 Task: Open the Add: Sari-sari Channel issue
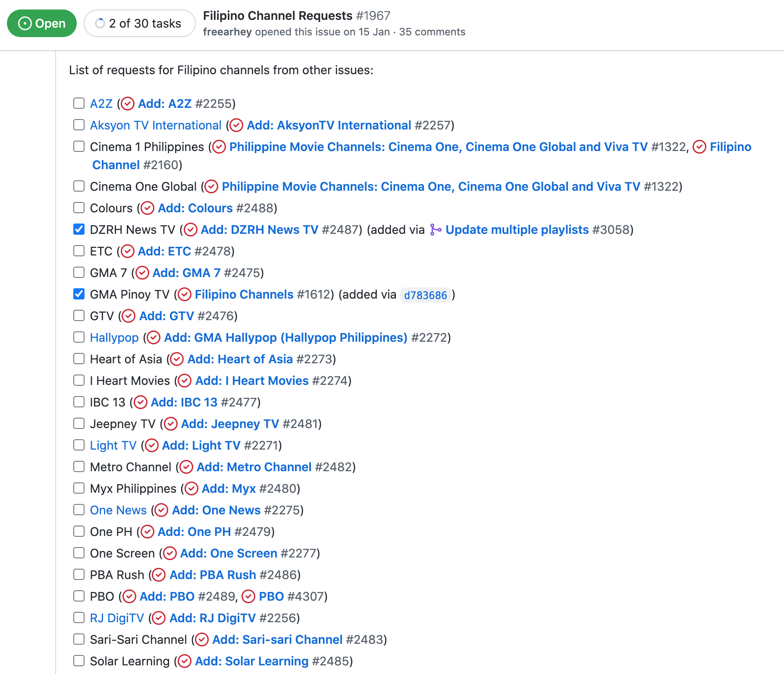pyautogui.click(x=278, y=639)
